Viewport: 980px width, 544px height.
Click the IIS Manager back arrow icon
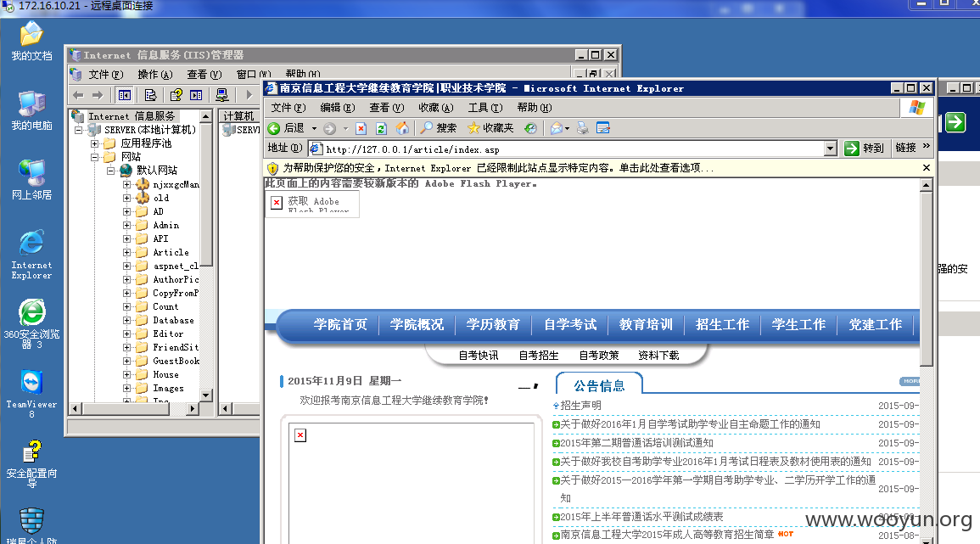(79, 95)
